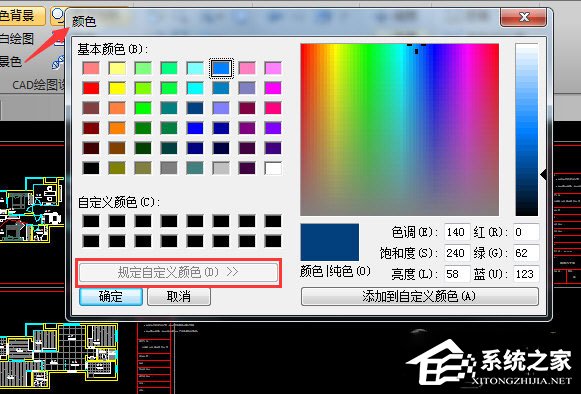Select the red swatch in basic colors
581x394 pixels.
coord(91,88)
